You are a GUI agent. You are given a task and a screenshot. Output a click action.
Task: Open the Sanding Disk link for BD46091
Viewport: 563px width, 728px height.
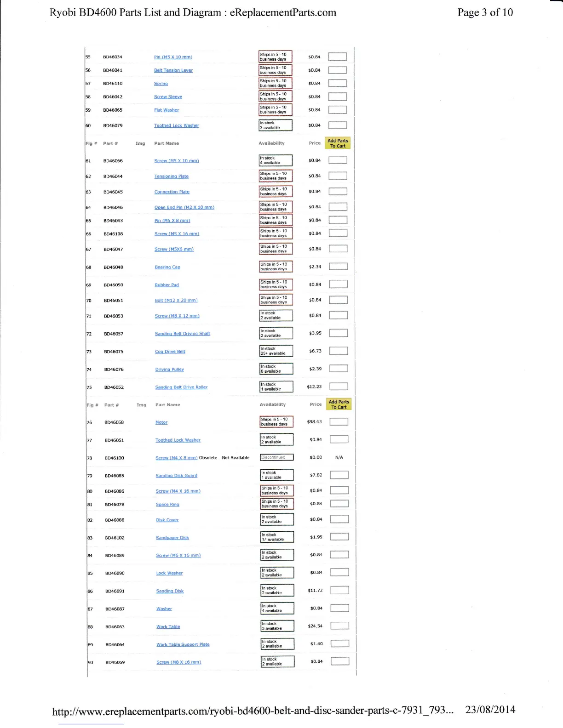(170, 591)
